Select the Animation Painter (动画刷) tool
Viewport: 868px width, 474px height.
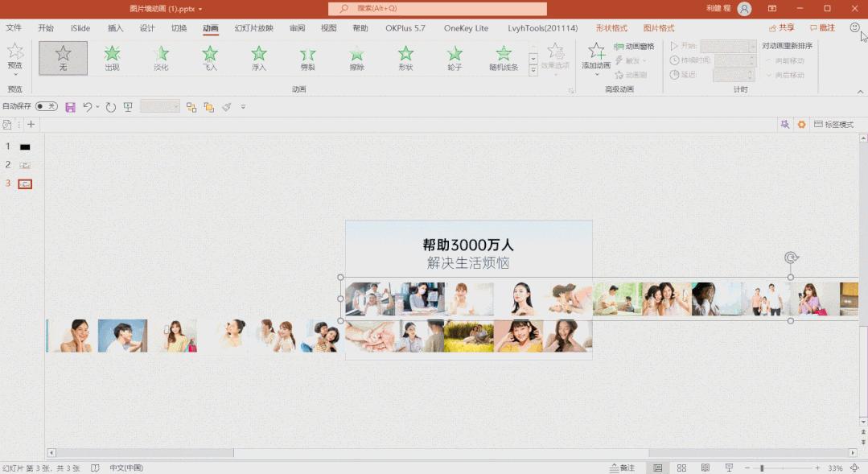tap(634, 74)
